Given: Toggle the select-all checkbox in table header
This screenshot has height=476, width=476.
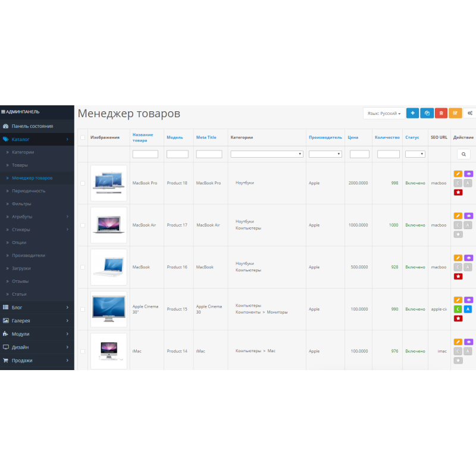Looking at the screenshot, I should pyautogui.click(x=83, y=137).
